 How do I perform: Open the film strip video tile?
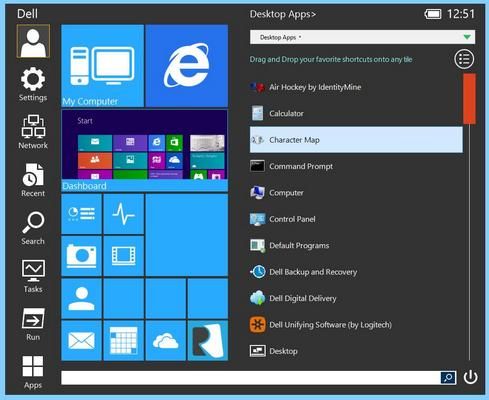pos(124,256)
